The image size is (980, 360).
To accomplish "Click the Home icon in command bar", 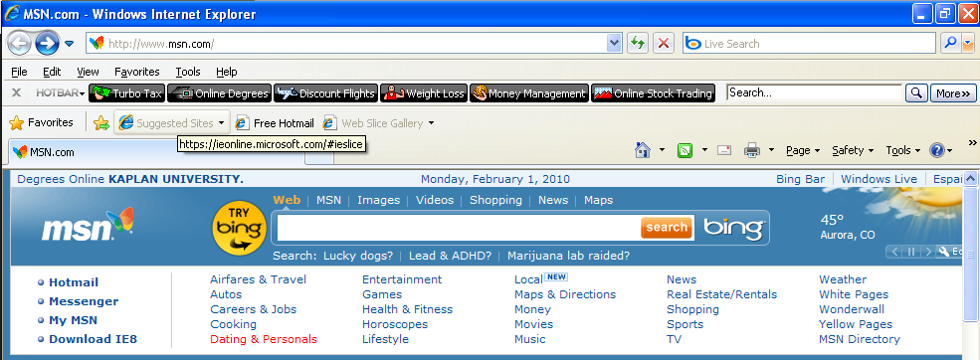I will pos(642,150).
